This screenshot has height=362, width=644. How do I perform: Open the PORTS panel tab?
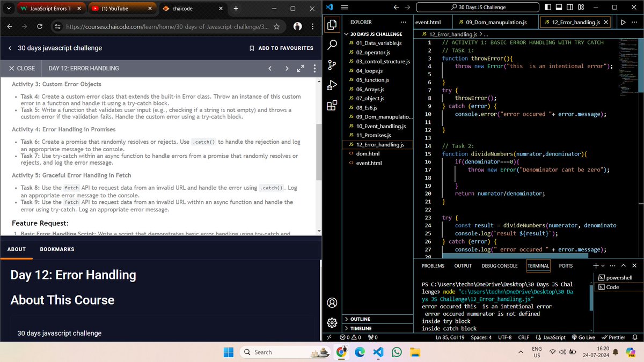(566, 265)
